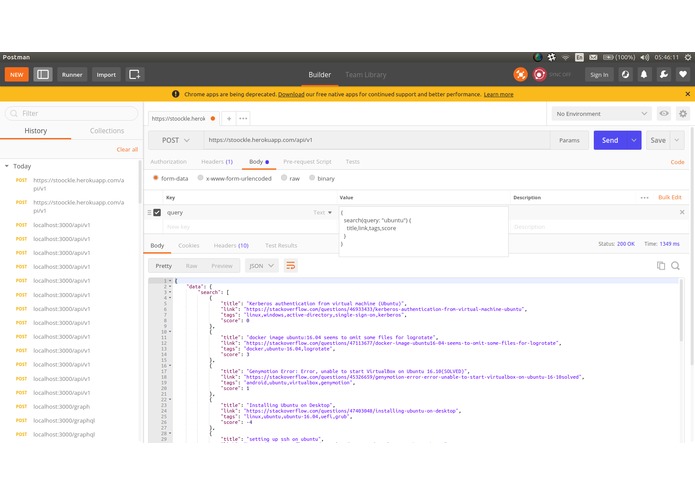Click the search response magnifier icon
695x494 pixels.
tap(675, 265)
